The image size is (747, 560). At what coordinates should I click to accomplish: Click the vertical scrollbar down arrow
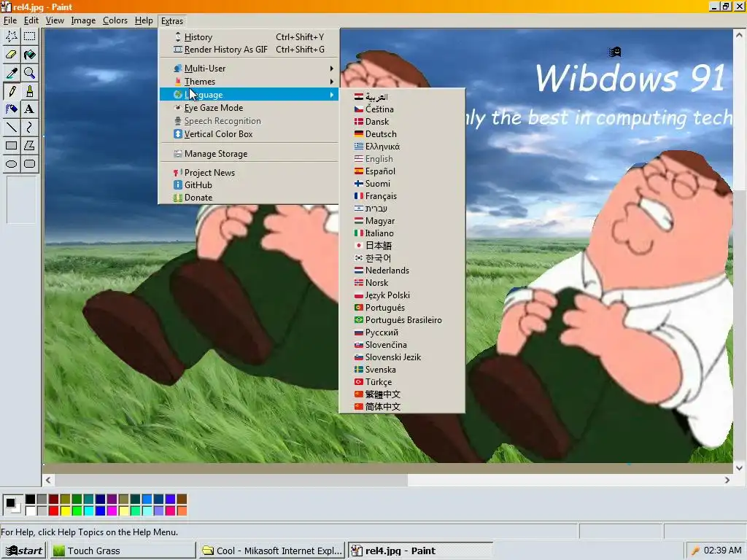point(739,468)
